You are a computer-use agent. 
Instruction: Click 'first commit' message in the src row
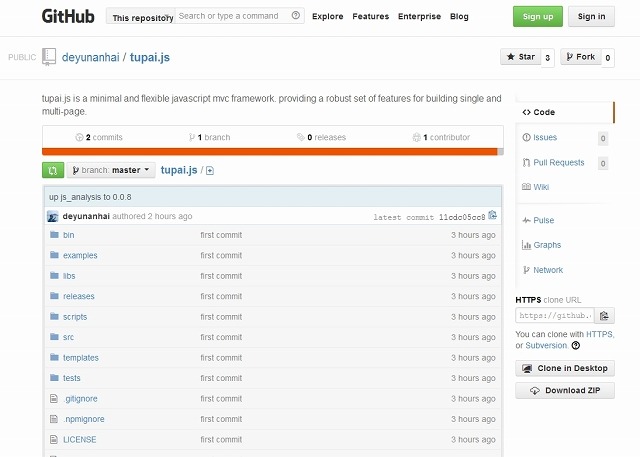click(x=221, y=337)
